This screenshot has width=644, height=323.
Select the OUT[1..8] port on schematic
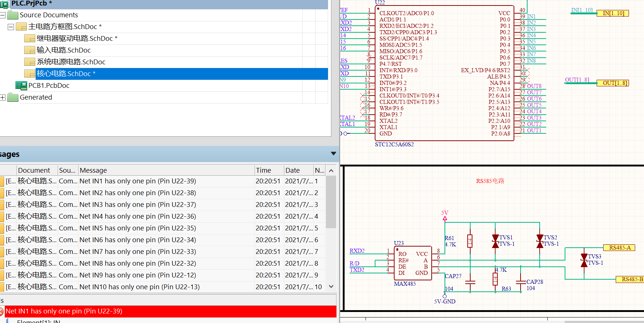(613, 83)
